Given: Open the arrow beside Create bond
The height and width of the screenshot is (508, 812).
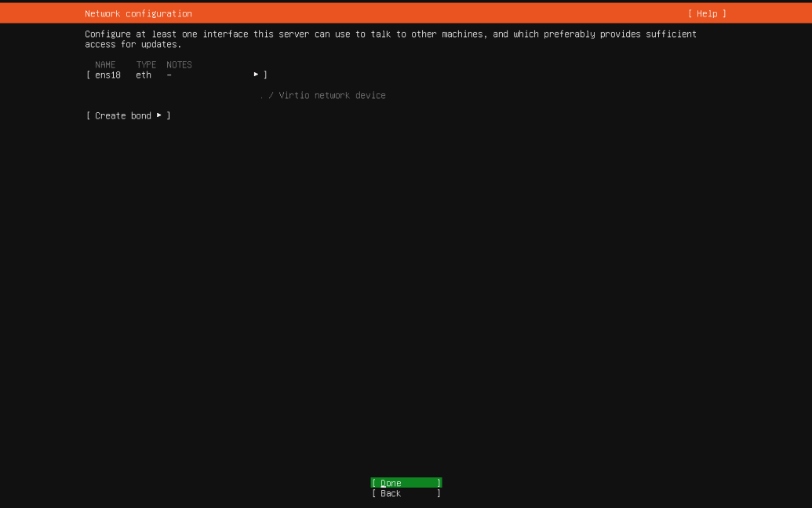Looking at the screenshot, I should point(158,115).
